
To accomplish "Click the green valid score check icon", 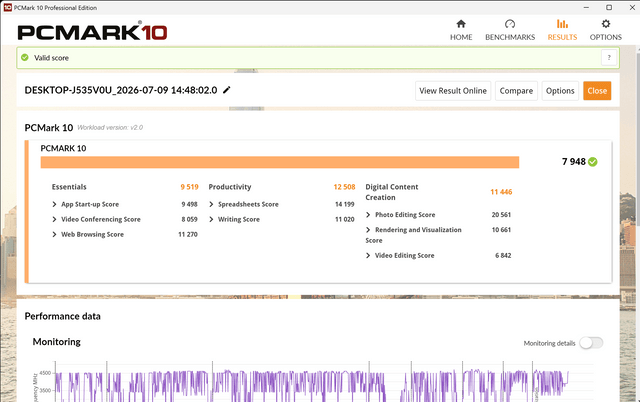I will tap(25, 58).
